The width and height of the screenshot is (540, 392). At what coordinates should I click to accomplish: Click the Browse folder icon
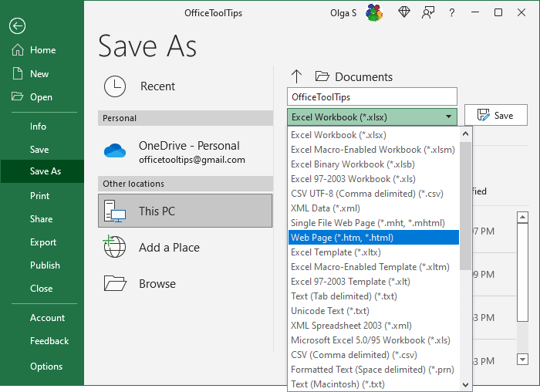[115, 283]
